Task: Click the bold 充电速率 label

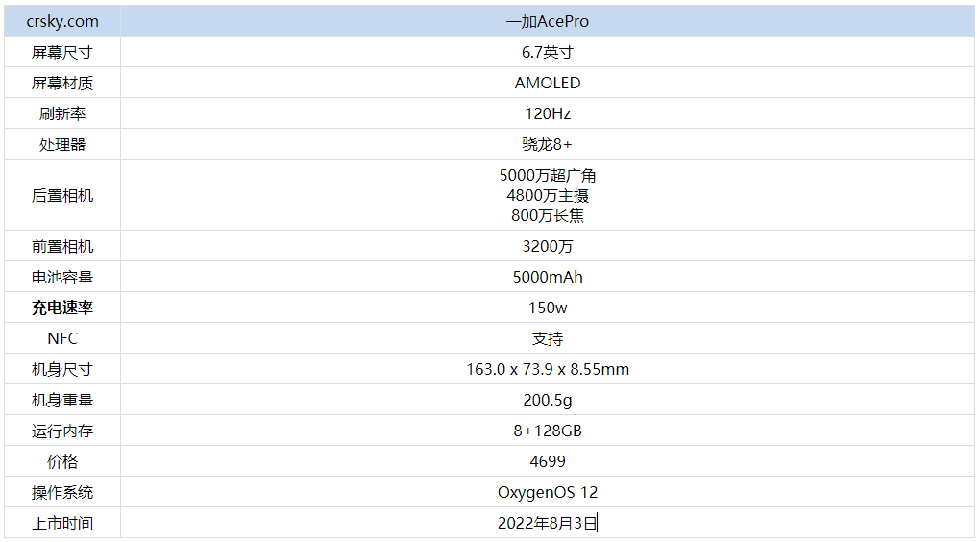Action: coord(62,307)
